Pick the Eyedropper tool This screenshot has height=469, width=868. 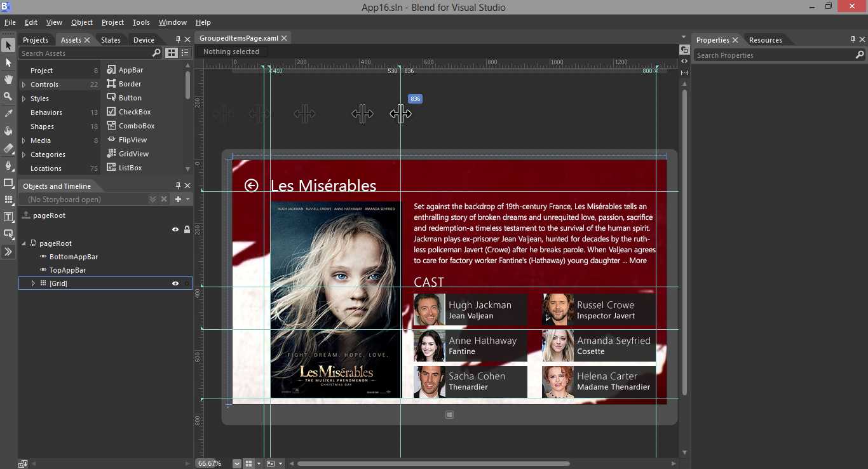click(x=8, y=113)
